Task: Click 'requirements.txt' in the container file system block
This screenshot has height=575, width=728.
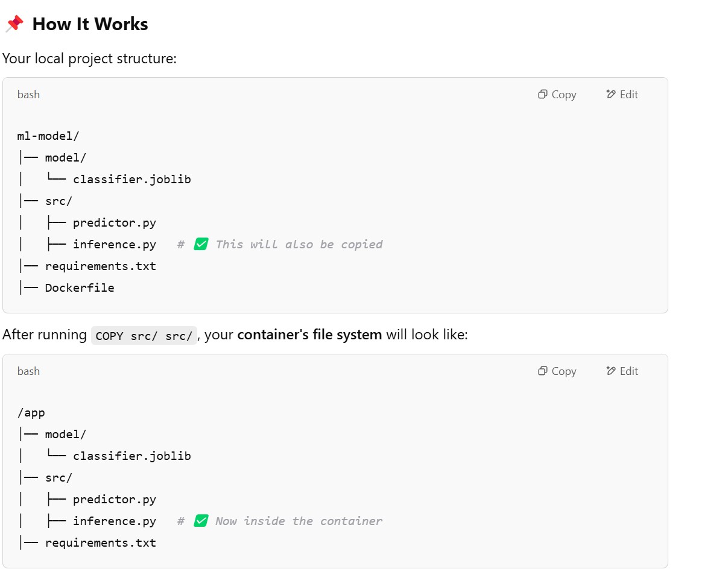Action: pyautogui.click(x=100, y=542)
